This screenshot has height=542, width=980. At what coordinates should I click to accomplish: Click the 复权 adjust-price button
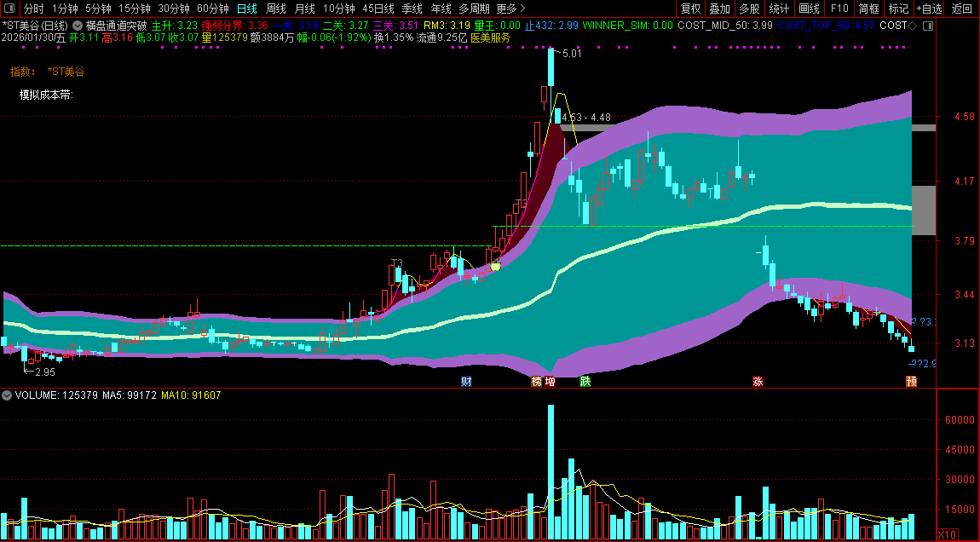coord(690,9)
